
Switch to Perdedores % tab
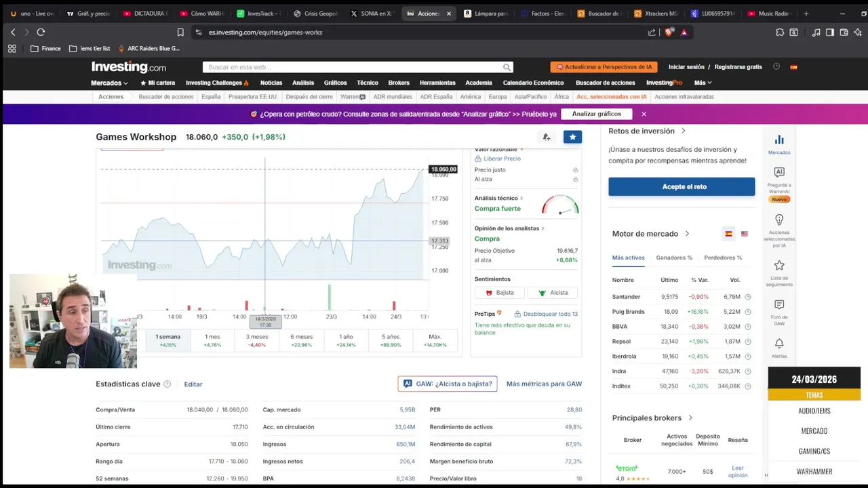tap(723, 258)
